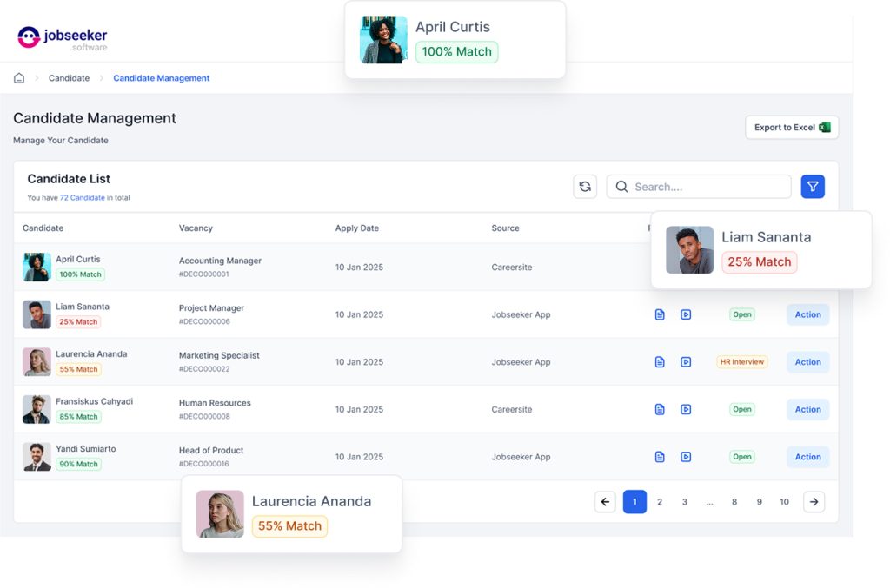Screen dimensions: 890x588
Task: Click the home icon in the breadcrumb
Action: 19,78
